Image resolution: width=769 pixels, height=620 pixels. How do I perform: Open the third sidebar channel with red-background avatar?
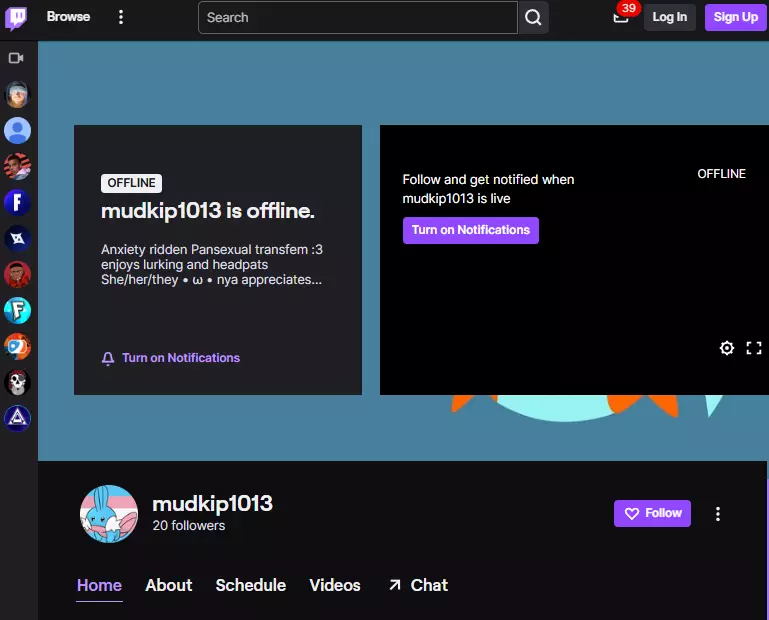pos(17,166)
